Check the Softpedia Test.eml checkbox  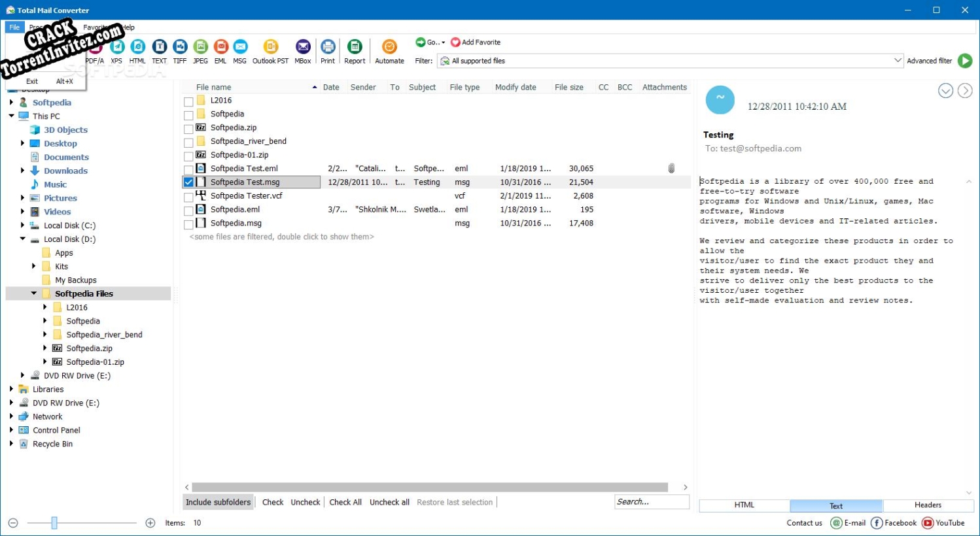pyautogui.click(x=188, y=169)
